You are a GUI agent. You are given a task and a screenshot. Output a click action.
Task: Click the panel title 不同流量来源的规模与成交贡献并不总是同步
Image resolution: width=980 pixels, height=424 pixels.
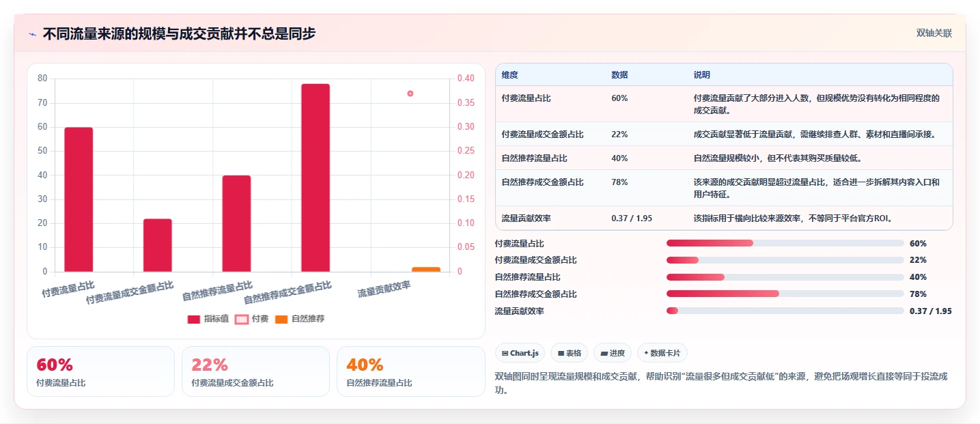[179, 33]
